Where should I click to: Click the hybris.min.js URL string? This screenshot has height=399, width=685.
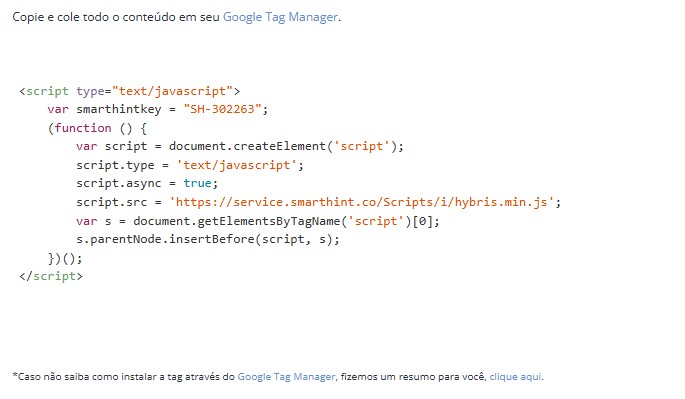[362, 202]
